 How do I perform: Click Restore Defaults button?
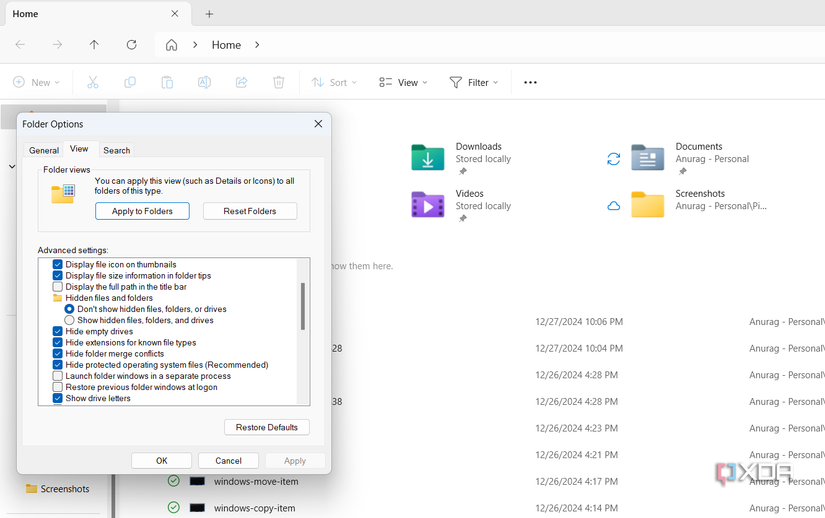coord(267,427)
